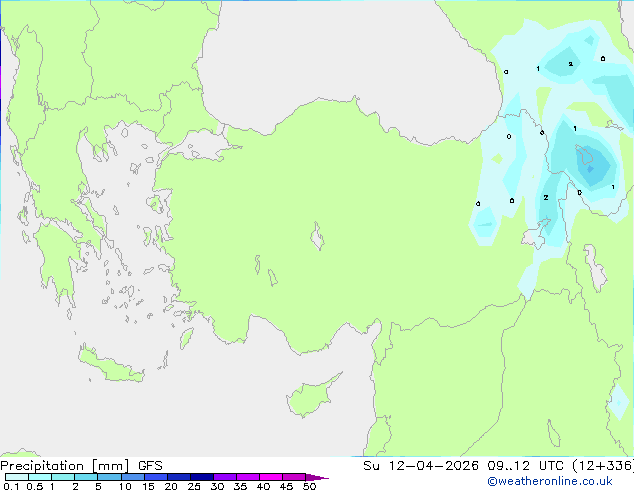Viewport: 634px width, 490px height.
Task: Click the '25' legend scale label
Action: [x=194, y=486]
